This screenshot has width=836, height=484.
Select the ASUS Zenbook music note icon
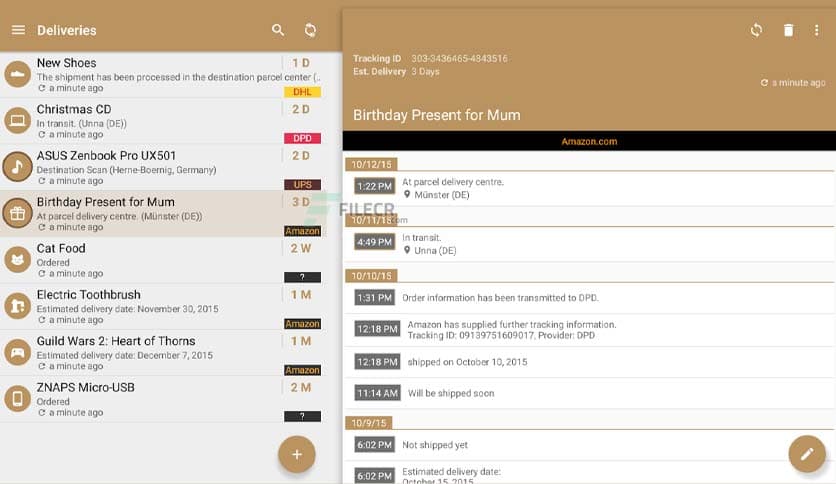[18, 167]
